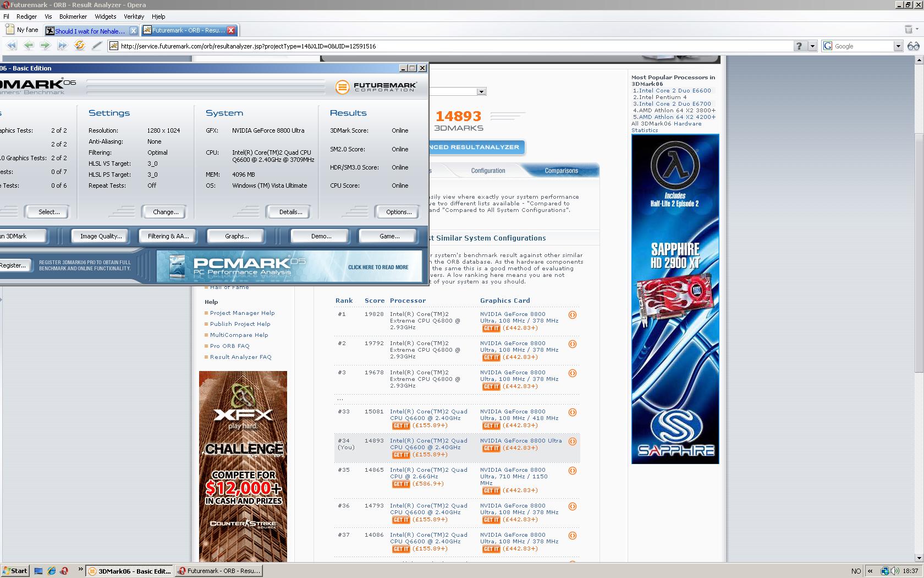Open the Google search engine dropdown
The height and width of the screenshot is (578, 924).
(x=898, y=46)
